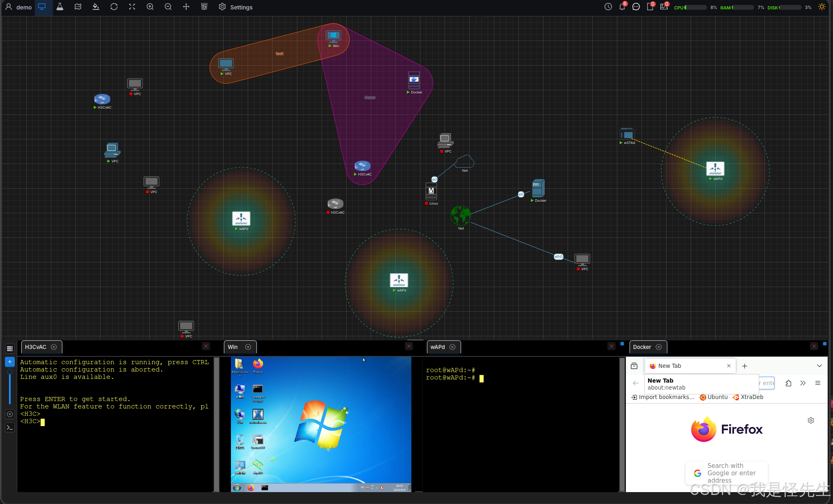Click the blue plus button in console sidebar

pyautogui.click(x=10, y=362)
